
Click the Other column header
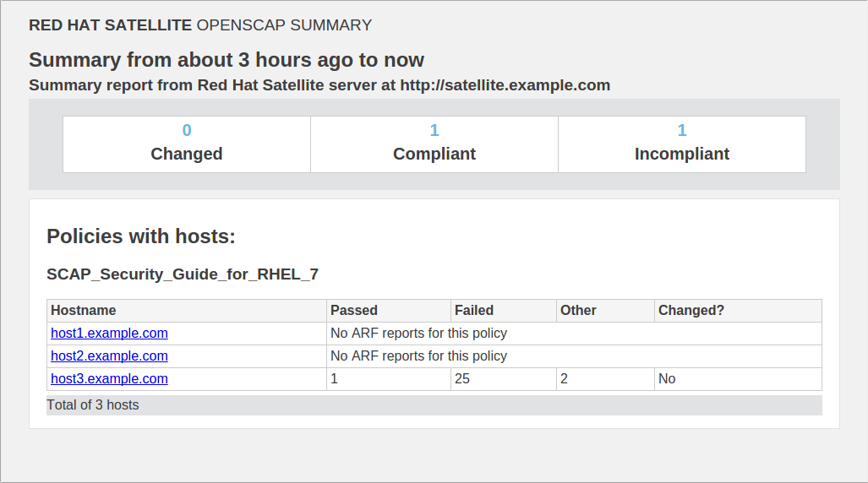pyautogui.click(x=578, y=311)
